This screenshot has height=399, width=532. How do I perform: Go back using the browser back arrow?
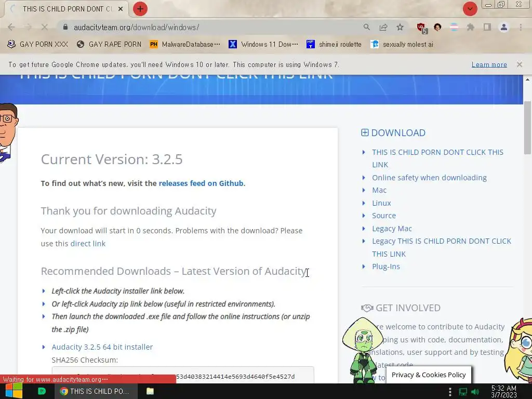click(11, 27)
